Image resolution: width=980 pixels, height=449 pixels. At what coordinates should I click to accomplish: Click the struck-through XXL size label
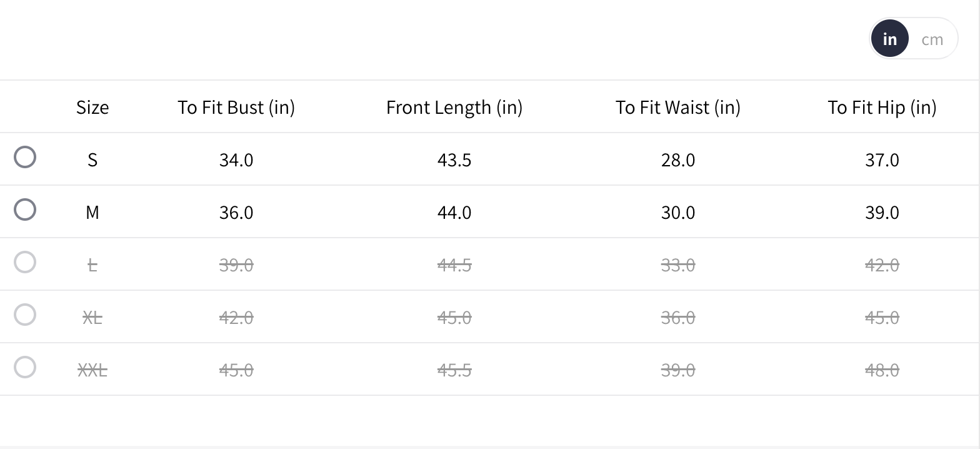92,370
